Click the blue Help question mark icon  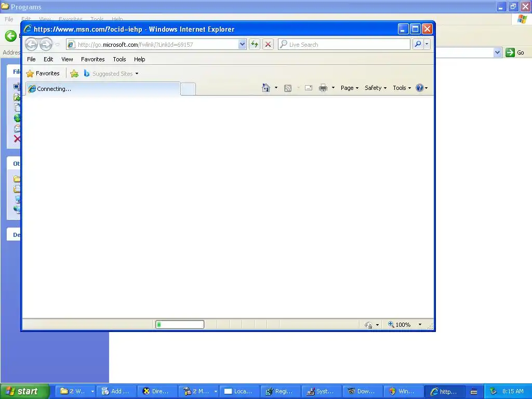click(420, 88)
